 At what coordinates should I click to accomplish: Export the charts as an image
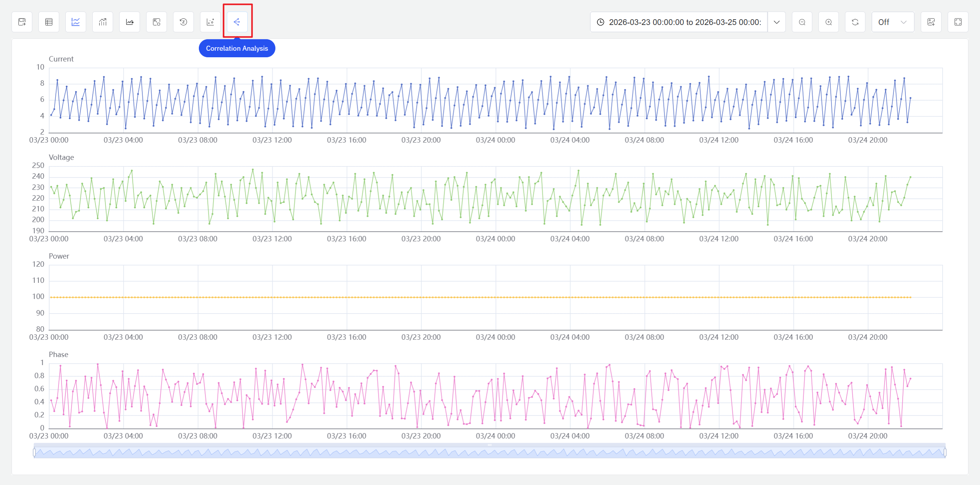click(x=931, y=22)
